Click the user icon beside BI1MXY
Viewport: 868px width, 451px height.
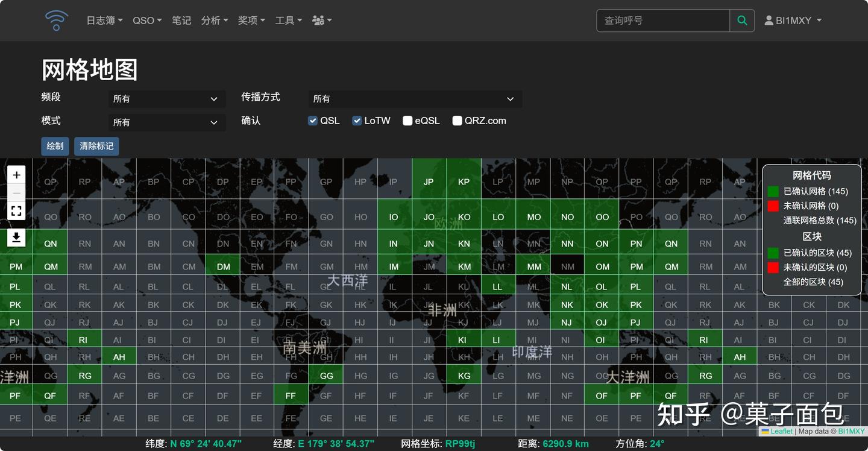pyautogui.click(x=769, y=19)
